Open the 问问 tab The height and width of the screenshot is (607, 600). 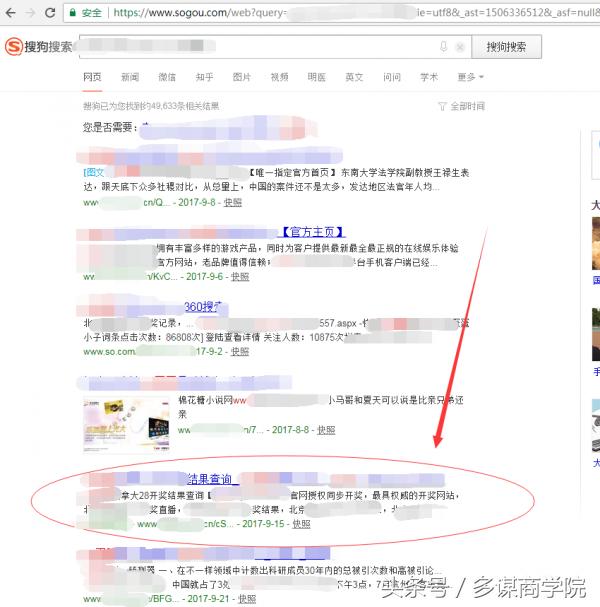point(392,77)
